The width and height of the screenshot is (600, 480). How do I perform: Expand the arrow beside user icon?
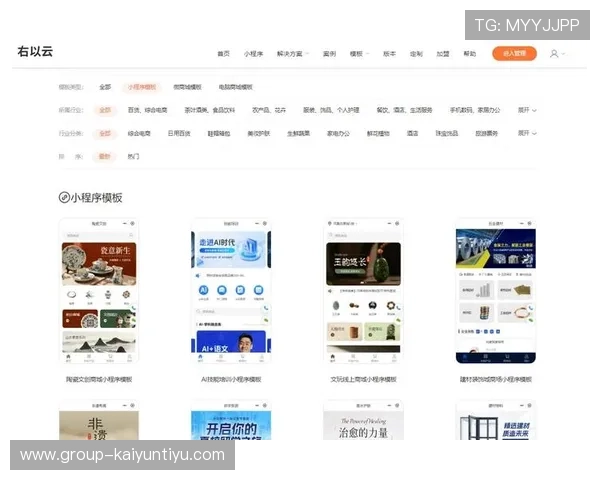tap(563, 54)
